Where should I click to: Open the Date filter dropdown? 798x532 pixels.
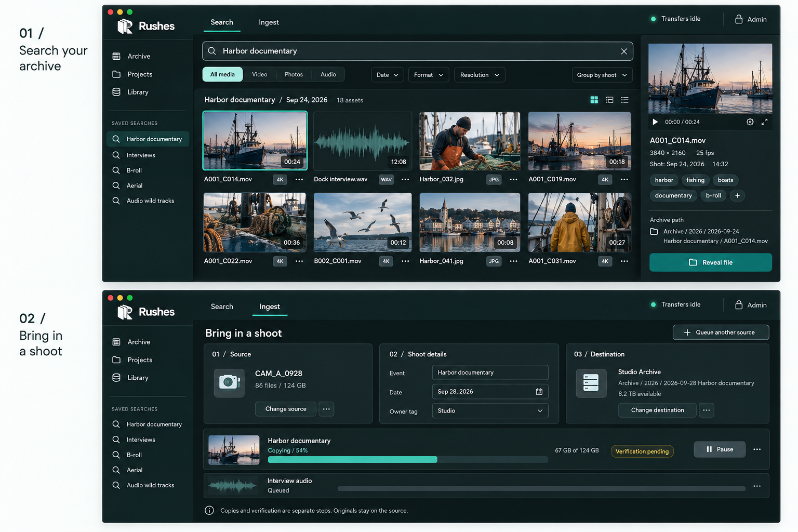388,75
